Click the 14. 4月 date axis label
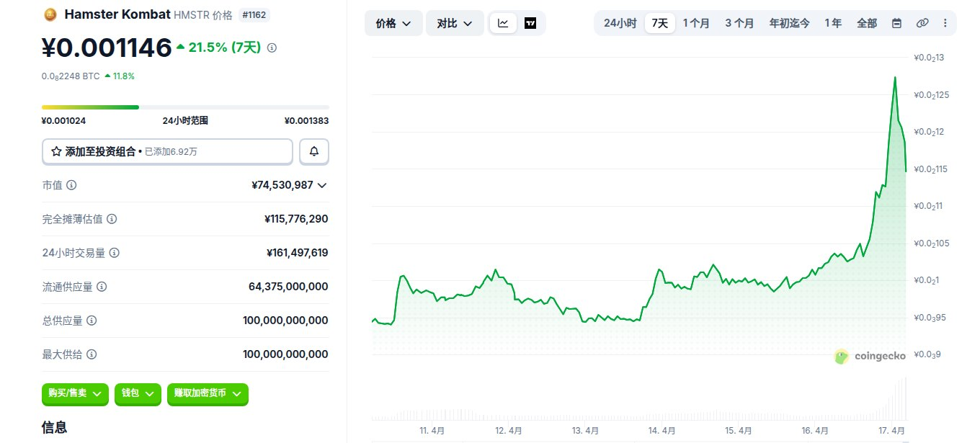The width and height of the screenshot is (980, 443). coord(661,431)
